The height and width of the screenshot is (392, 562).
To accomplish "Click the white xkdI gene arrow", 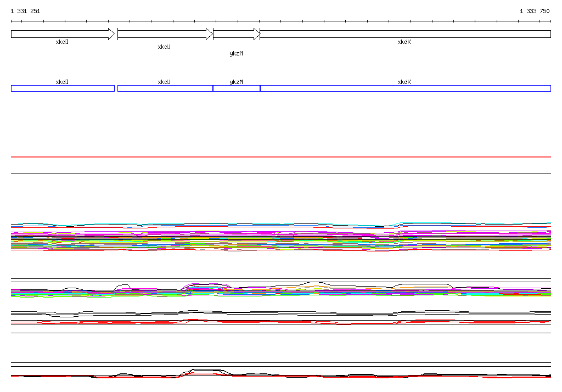I will tap(63, 34).
